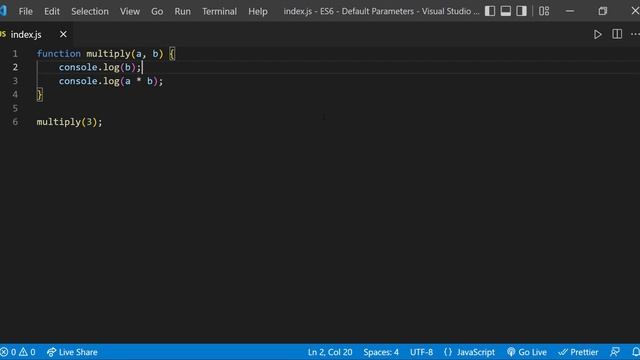Open the File menu
640x360 pixels.
(x=25, y=11)
